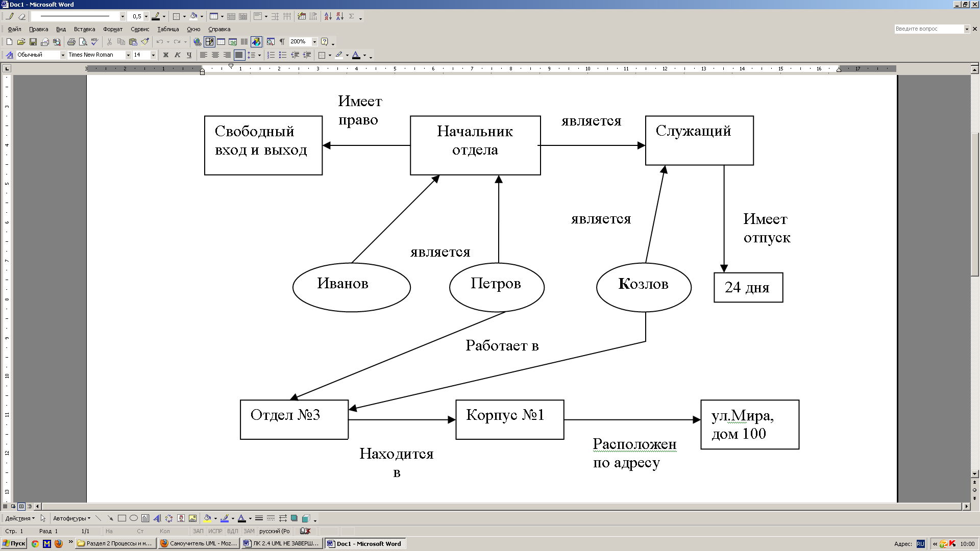
Task: Open the style dropdown showing Обычный
Action: (x=63, y=55)
